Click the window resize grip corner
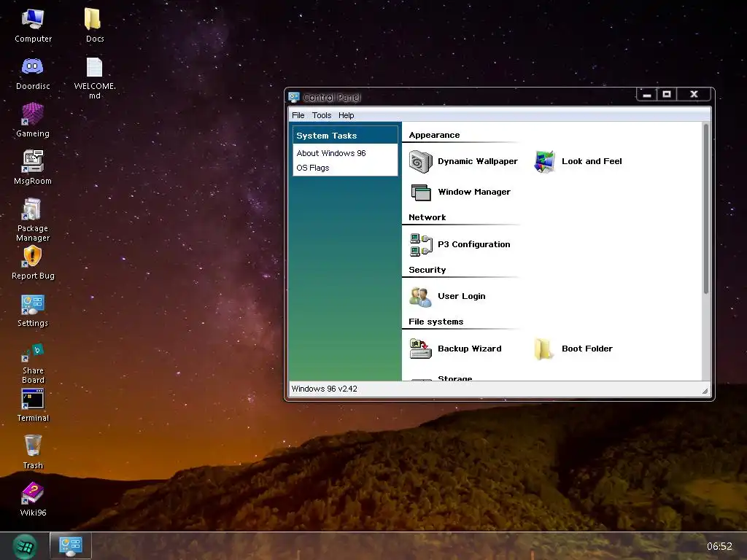 [x=705, y=391]
